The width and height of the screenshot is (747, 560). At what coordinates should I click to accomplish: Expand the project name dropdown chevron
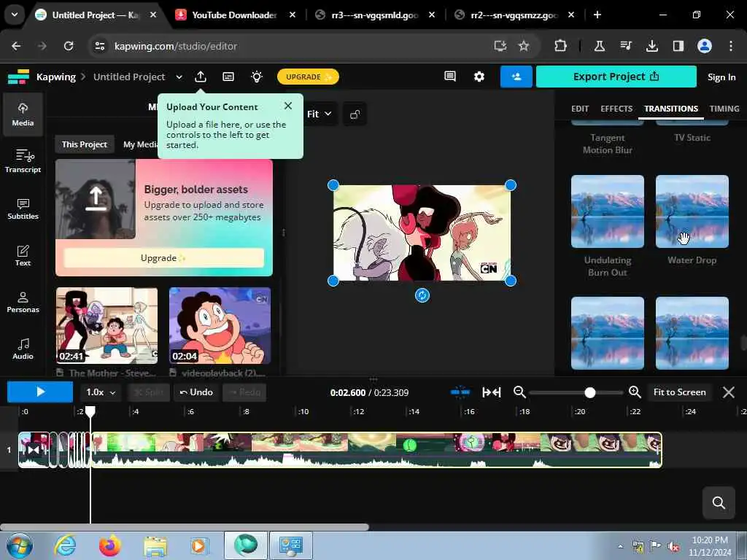click(179, 77)
